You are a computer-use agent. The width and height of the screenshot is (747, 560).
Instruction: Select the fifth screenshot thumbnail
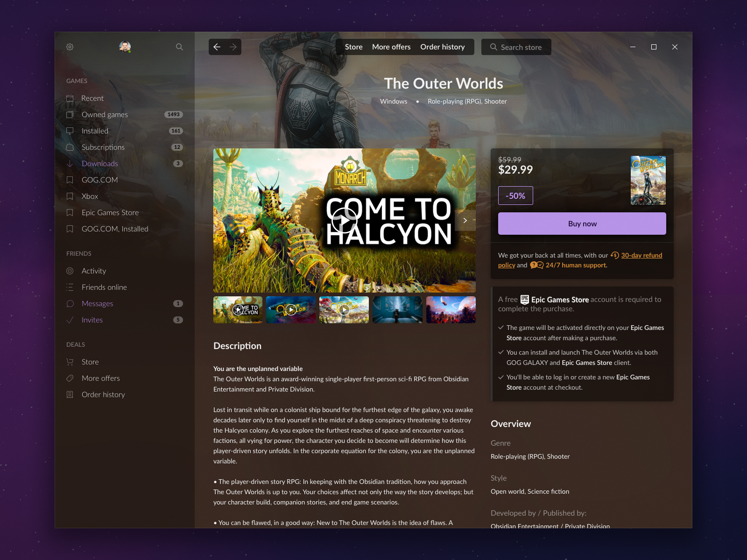pos(451,310)
